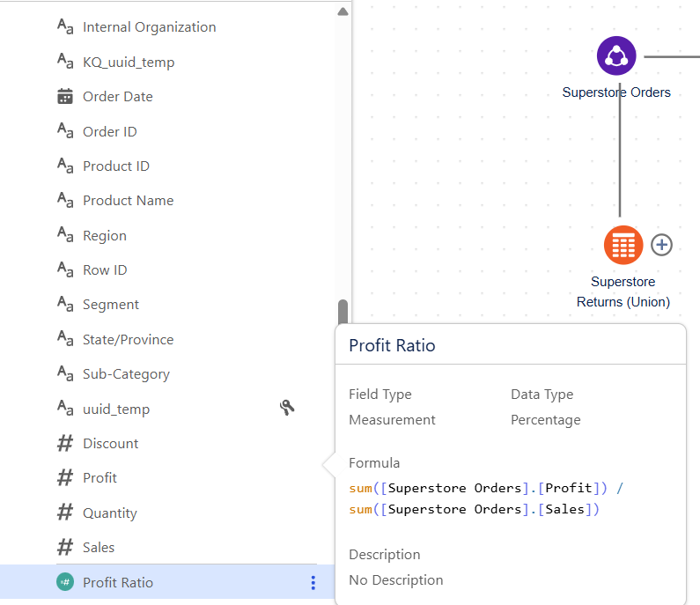The height and width of the screenshot is (605, 700).
Task: Click the text type icon for Sub-Category
Action: [65, 373]
